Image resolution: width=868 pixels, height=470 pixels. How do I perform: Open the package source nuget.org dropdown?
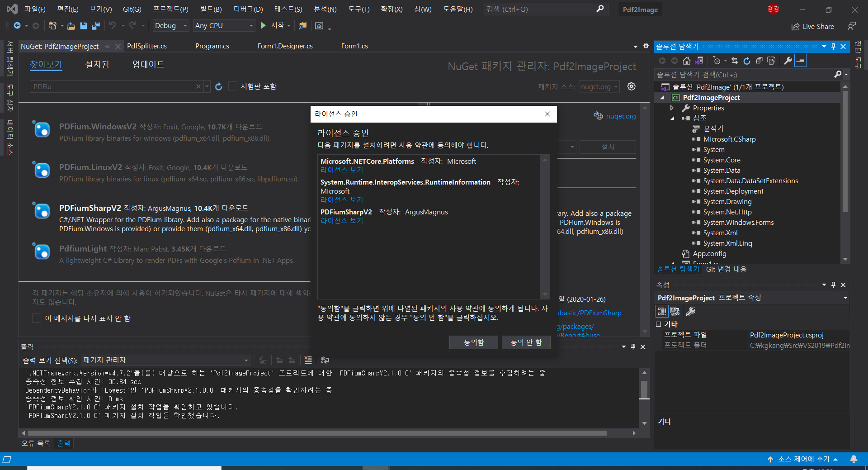[x=599, y=86]
